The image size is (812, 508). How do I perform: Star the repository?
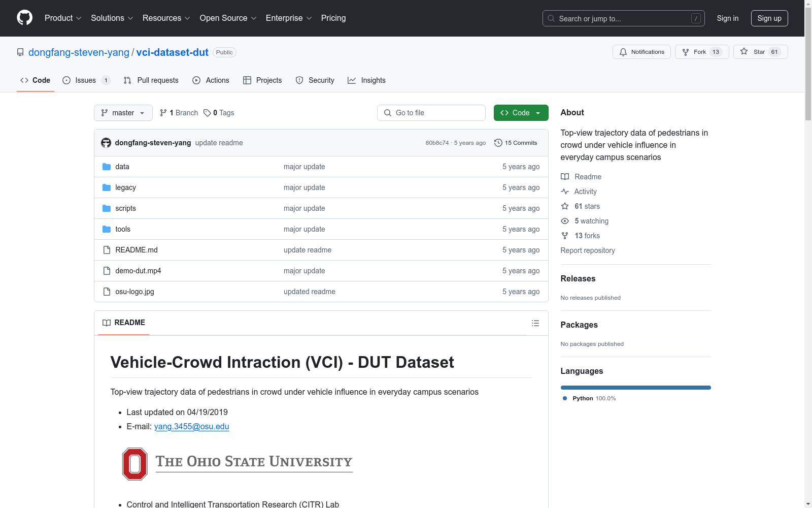point(760,52)
